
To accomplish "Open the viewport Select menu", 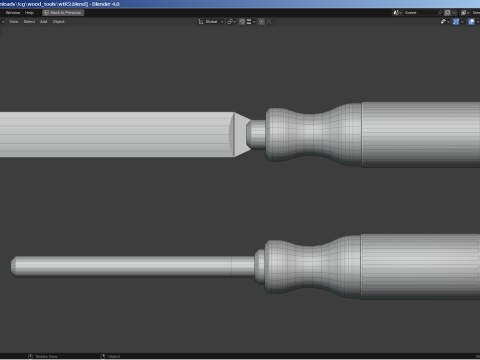I will click(29, 22).
